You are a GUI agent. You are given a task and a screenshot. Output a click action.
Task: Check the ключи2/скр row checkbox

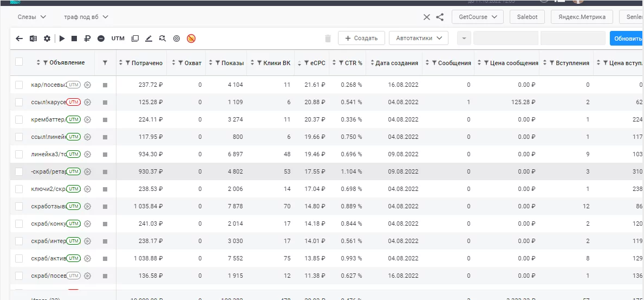19,189
